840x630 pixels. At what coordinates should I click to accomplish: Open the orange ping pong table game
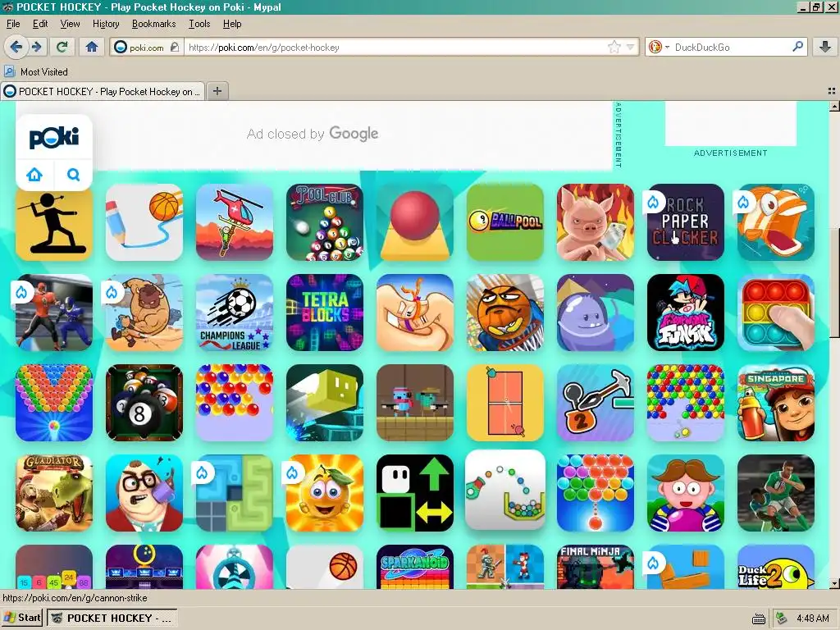(505, 403)
